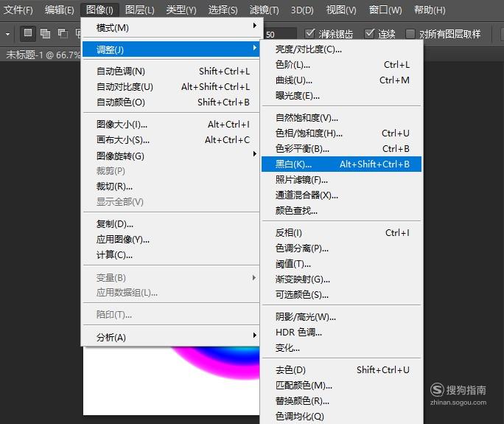This screenshot has width=504, height=424.
Task: Open 亮度/对比度(C)... adjustment
Action: click(341, 49)
